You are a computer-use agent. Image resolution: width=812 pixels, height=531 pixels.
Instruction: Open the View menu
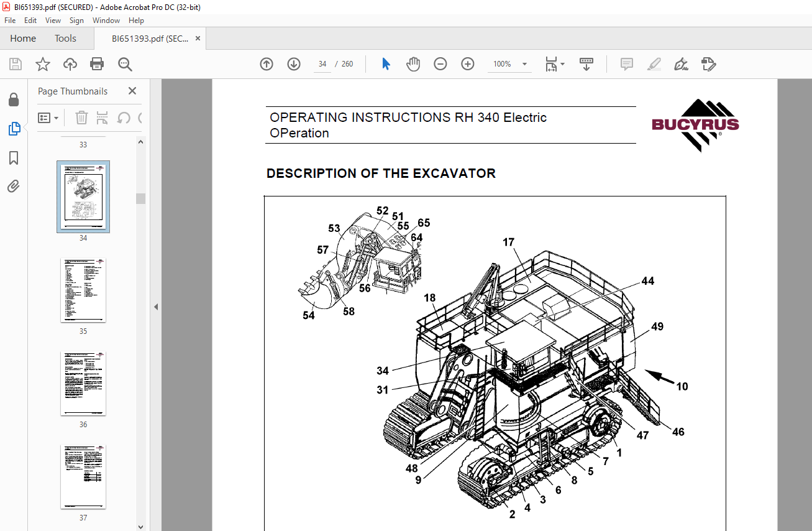[53, 21]
